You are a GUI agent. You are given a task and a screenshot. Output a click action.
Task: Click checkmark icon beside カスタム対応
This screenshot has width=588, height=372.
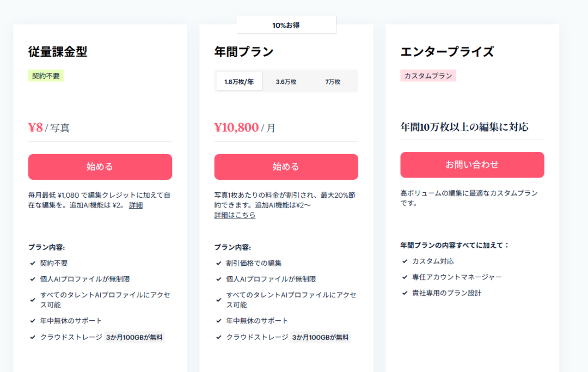coord(405,261)
